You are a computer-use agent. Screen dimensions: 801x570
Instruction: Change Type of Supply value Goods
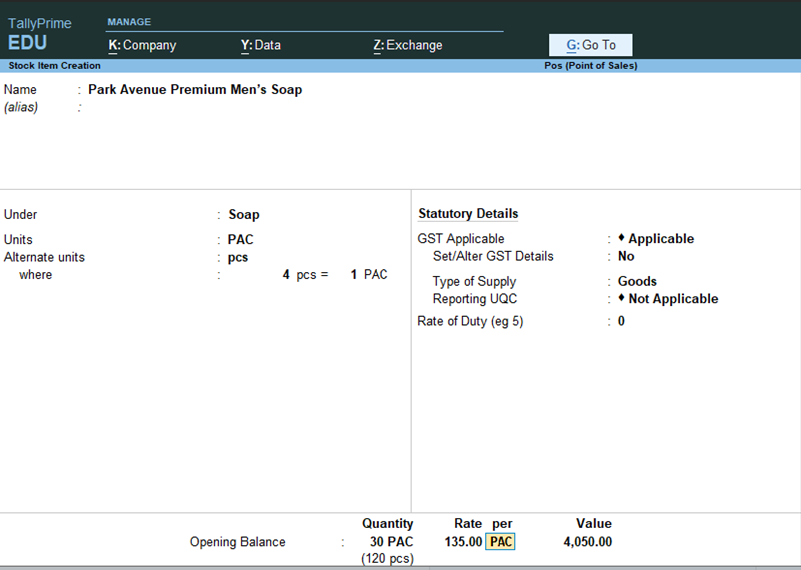tap(637, 281)
